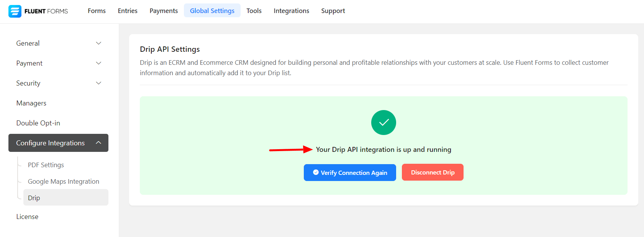Viewport: 644px width, 237px height.
Task: Open the License sidebar item
Action: [27, 217]
